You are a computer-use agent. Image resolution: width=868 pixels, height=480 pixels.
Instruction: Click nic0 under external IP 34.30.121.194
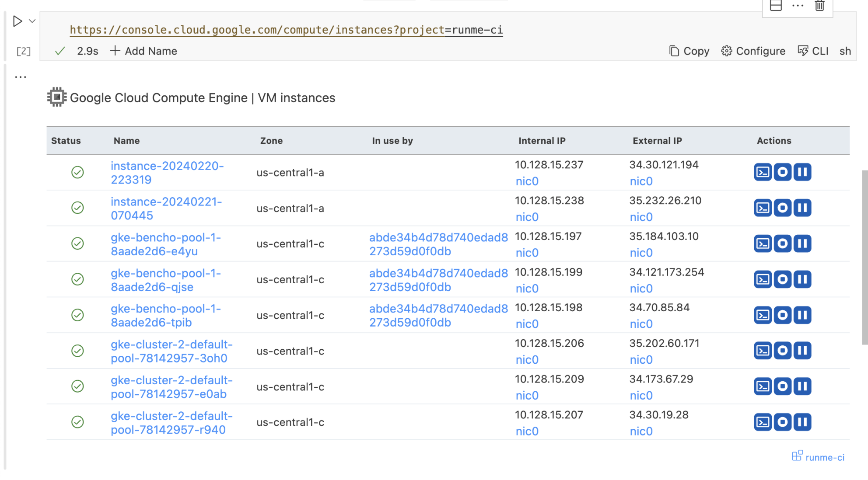click(641, 181)
